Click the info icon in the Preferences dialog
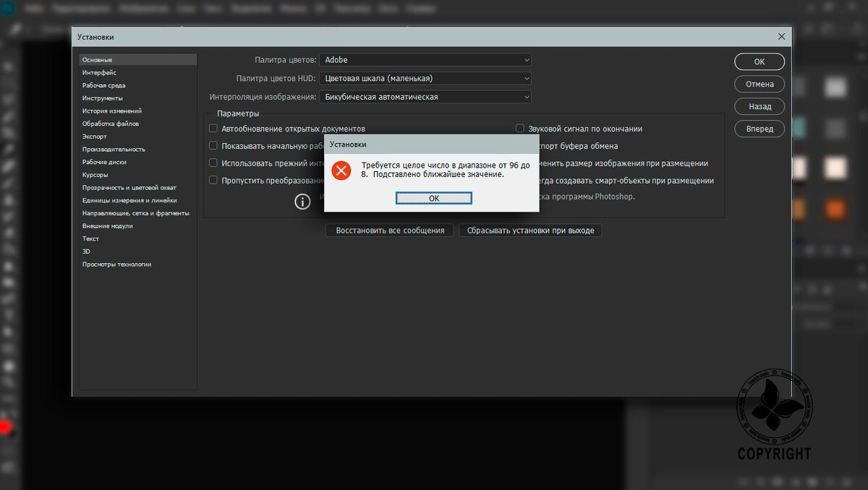 pyautogui.click(x=302, y=202)
